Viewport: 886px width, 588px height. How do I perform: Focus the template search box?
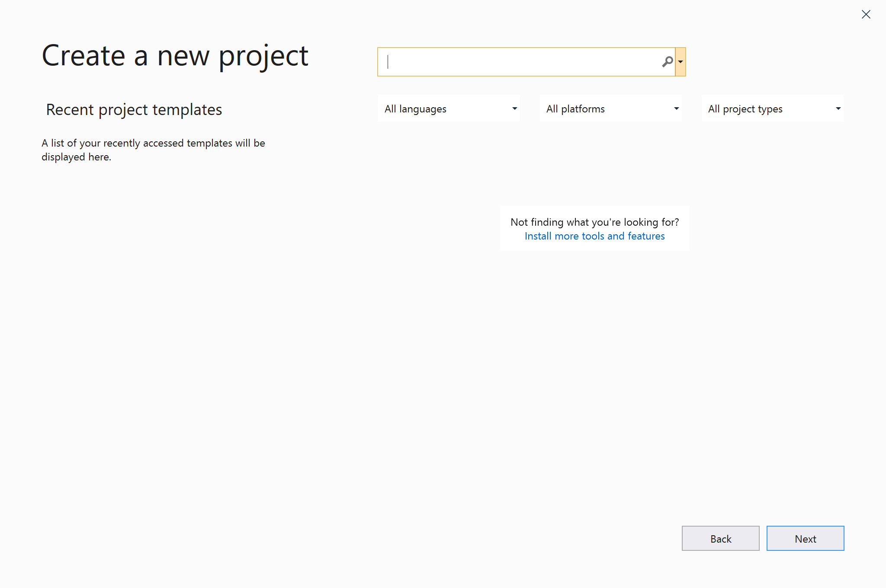coord(519,62)
